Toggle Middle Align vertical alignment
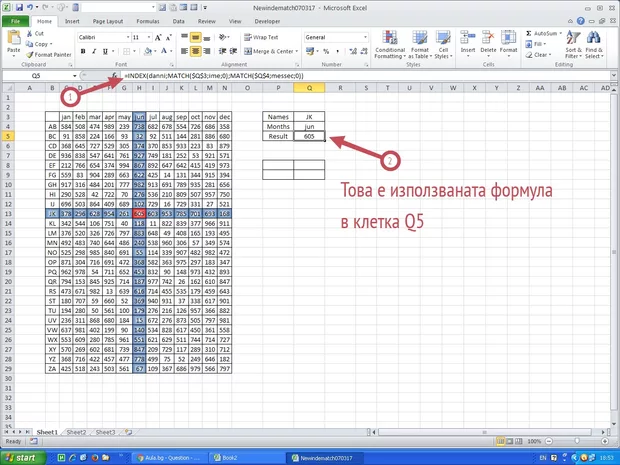Image resolution: width=620 pixels, height=465 pixels. [195, 38]
